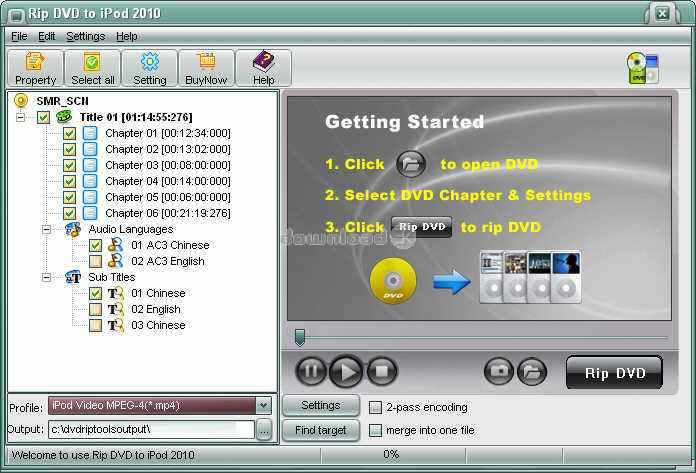Open the Property toolbar button
Image resolution: width=696 pixels, height=473 pixels.
click(x=36, y=68)
